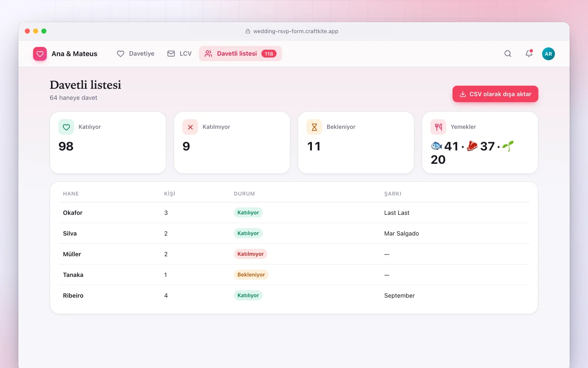Viewport: 588px width, 368px height.
Task: Switch to the LCV tab
Action: click(180, 54)
